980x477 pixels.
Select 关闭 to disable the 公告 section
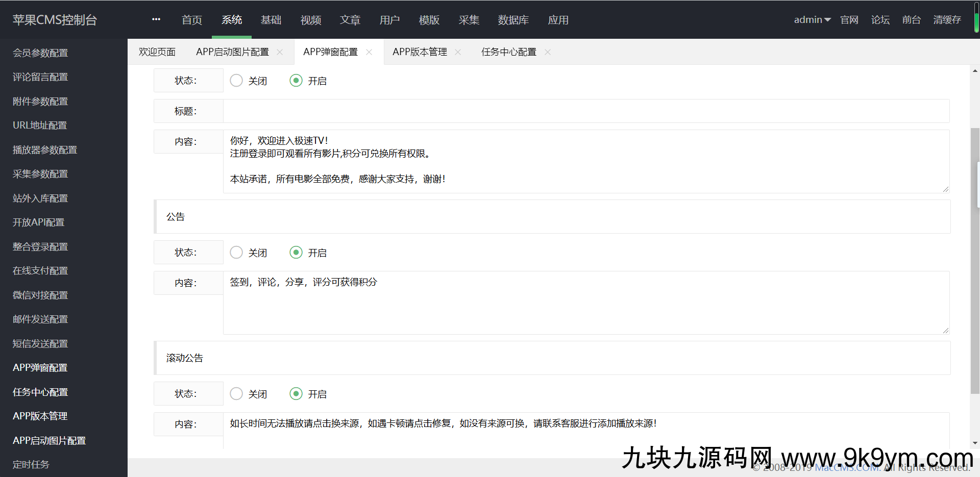(x=236, y=252)
